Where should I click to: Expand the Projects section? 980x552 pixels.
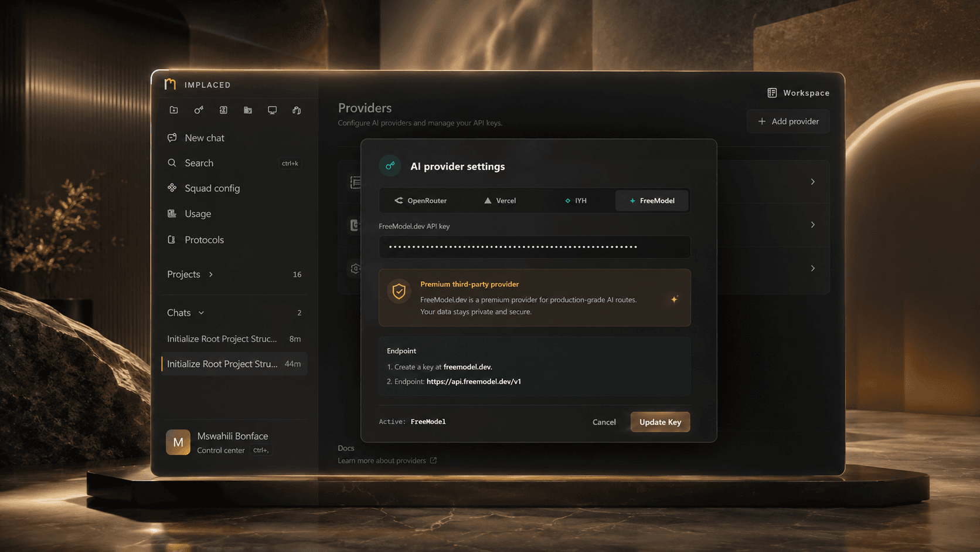(x=190, y=275)
